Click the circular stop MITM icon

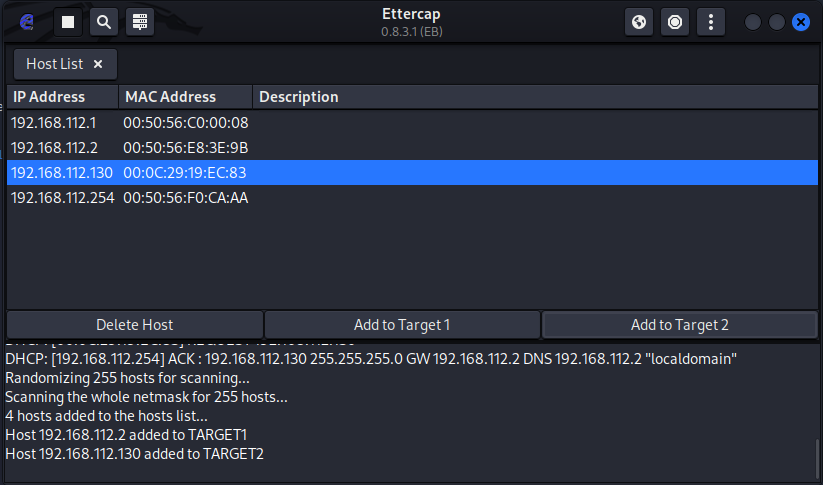click(x=675, y=21)
